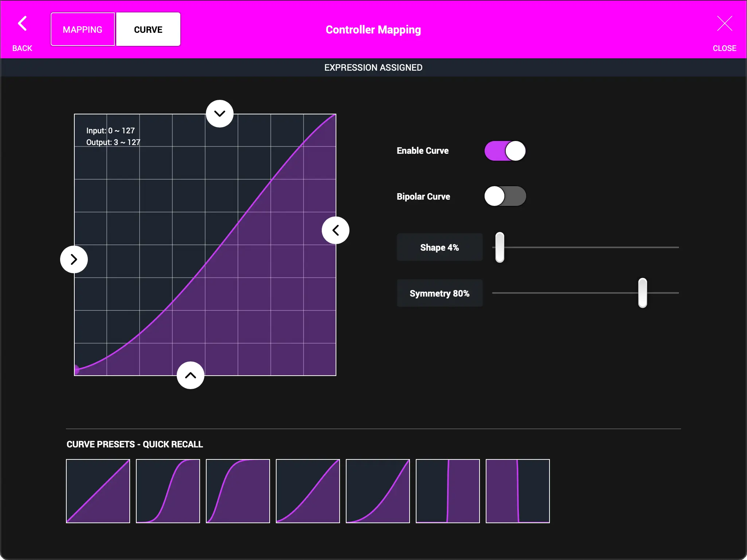Click the downward chevron above the curve graph
The width and height of the screenshot is (747, 560).
point(219,113)
